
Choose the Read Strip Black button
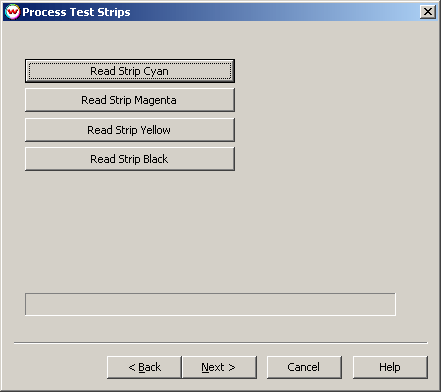(130, 159)
